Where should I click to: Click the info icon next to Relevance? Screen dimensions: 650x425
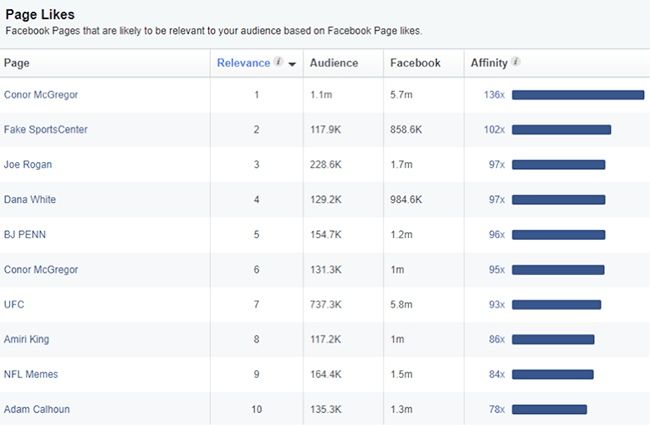pos(279,62)
